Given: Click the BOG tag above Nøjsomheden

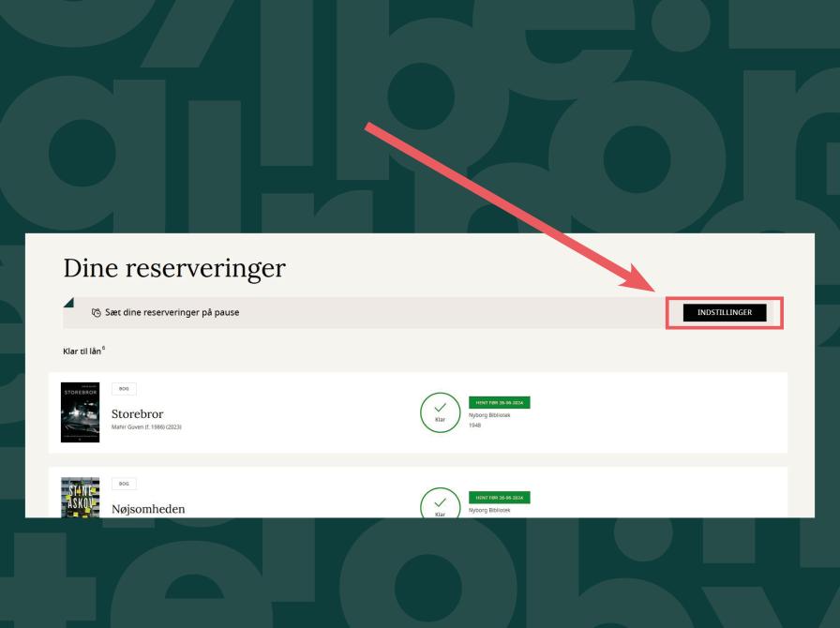Looking at the screenshot, I should 123,484.
